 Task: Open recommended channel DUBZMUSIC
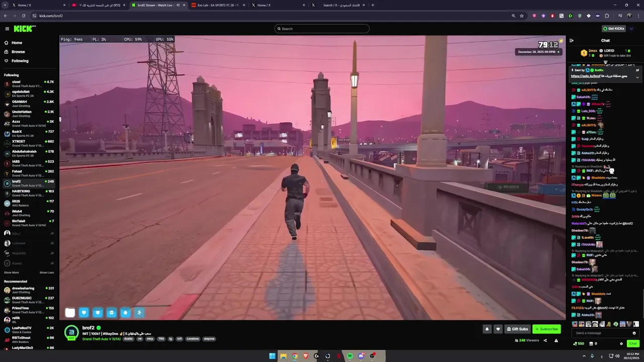point(29,300)
